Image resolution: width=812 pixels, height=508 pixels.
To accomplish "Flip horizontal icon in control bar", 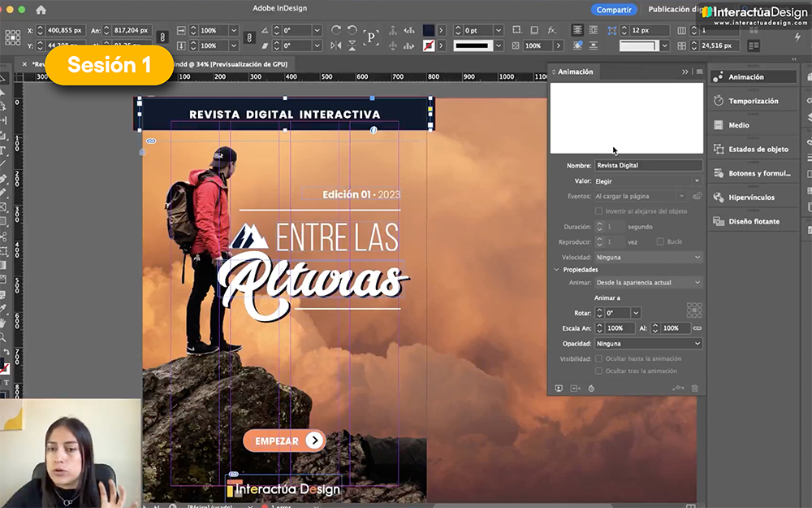I will (336, 46).
